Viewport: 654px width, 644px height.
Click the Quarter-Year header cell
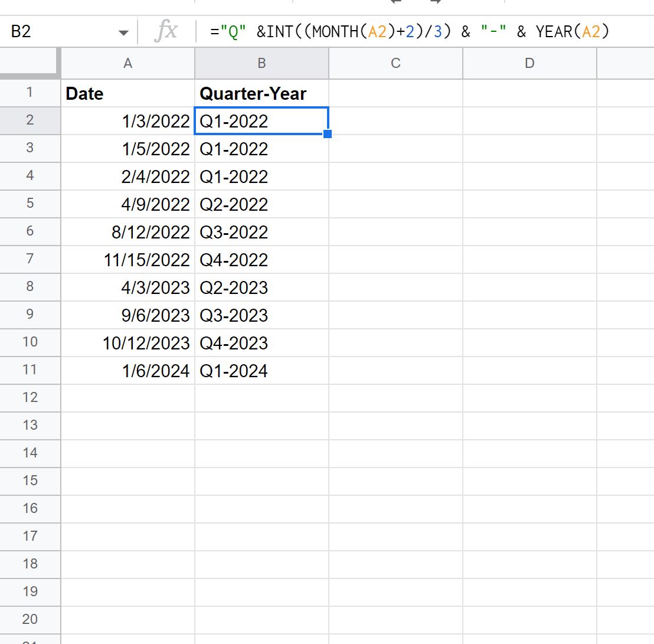(x=261, y=93)
